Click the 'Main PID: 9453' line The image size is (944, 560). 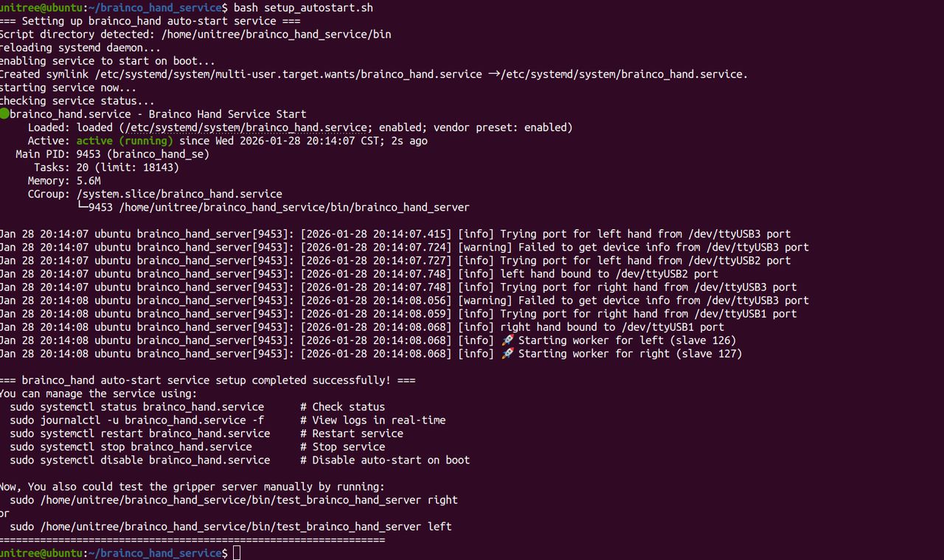coord(112,154)
